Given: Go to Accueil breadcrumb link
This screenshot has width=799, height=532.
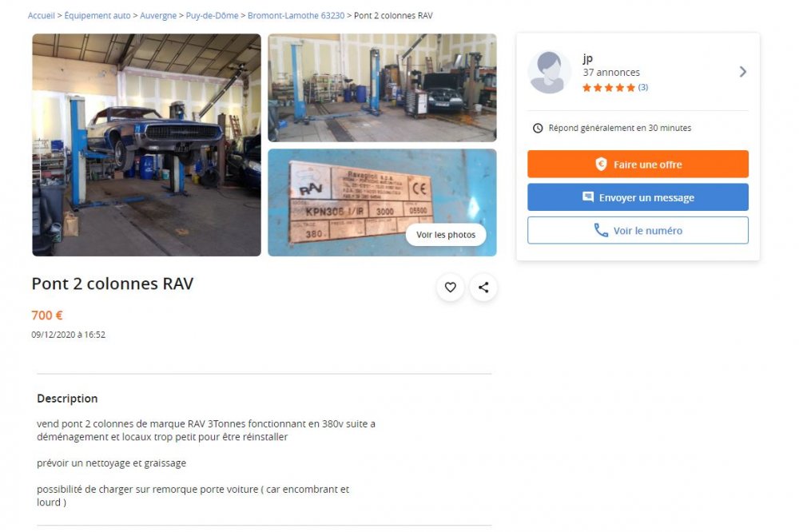Looking at the screenshot, I should [42, 16].
